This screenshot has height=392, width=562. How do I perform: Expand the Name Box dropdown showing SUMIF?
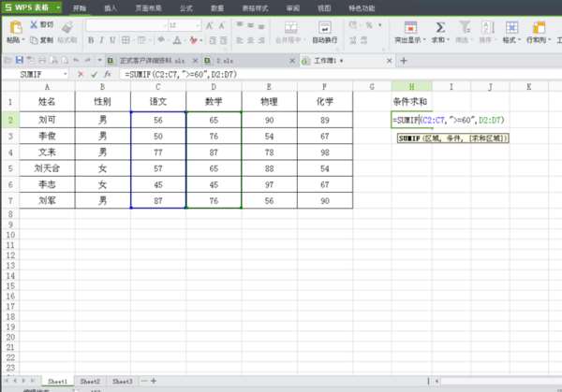click(x=66, y=75)
